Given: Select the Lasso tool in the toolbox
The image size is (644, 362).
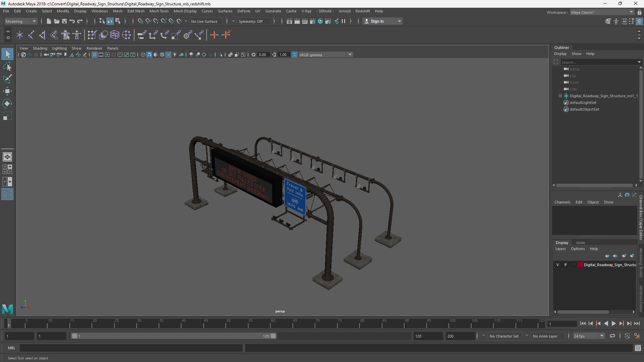Looking at the screenshot, I should [7, 67].
